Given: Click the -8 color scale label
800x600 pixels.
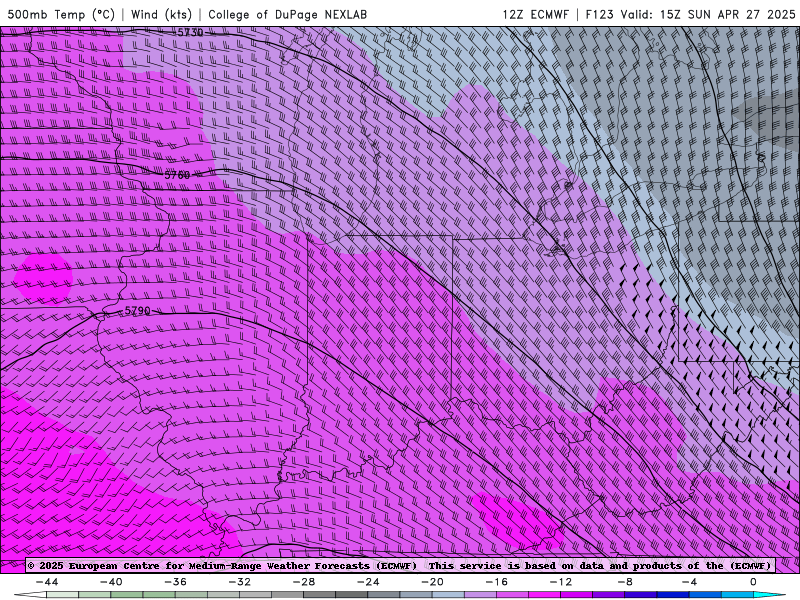Looking at the screenshot, I should [625, 582].
